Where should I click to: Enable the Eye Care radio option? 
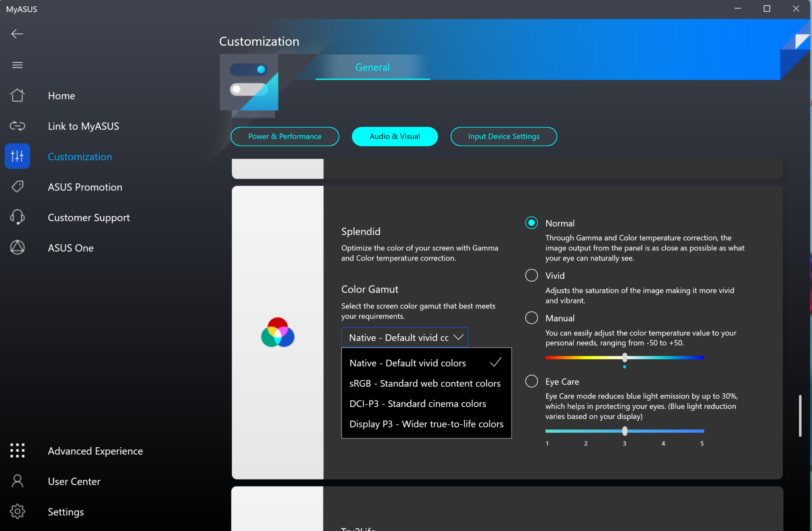coord(531,381)
